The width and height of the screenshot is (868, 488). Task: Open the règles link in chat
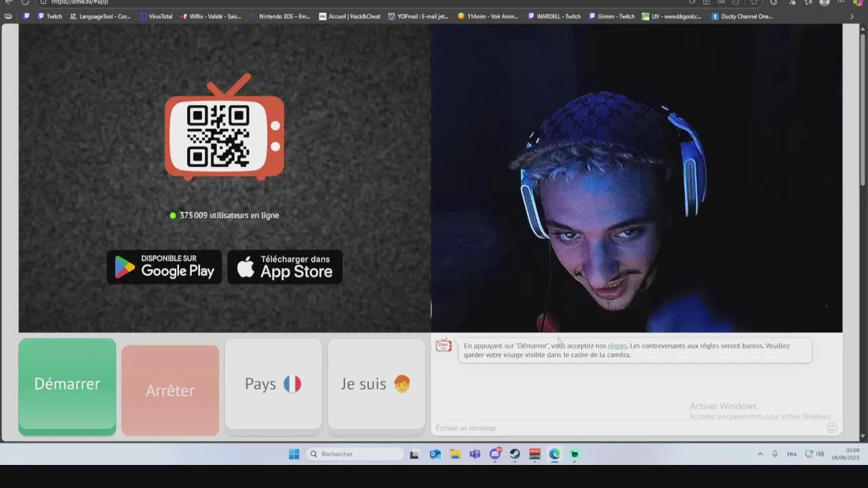point(617,346)
